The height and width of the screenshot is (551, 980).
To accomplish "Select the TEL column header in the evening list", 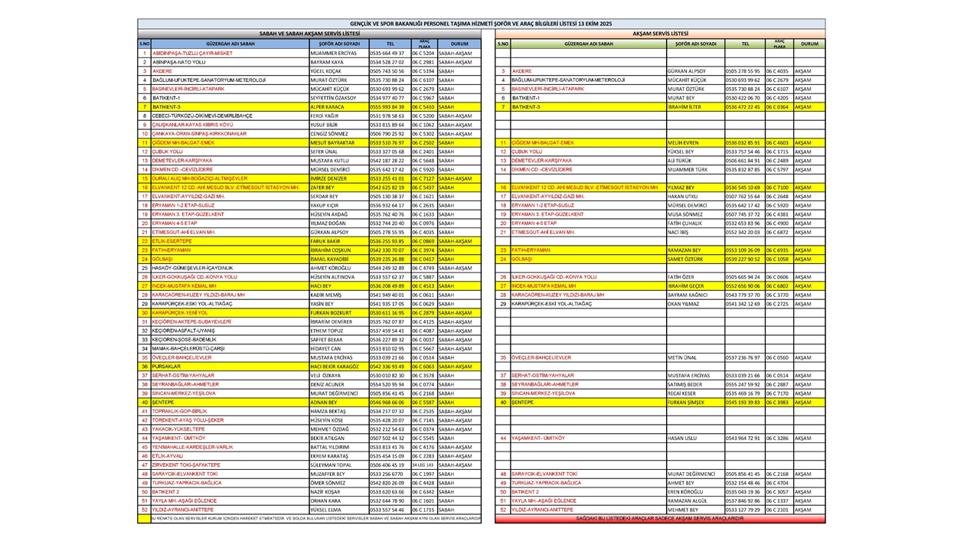I will (744, 44).
